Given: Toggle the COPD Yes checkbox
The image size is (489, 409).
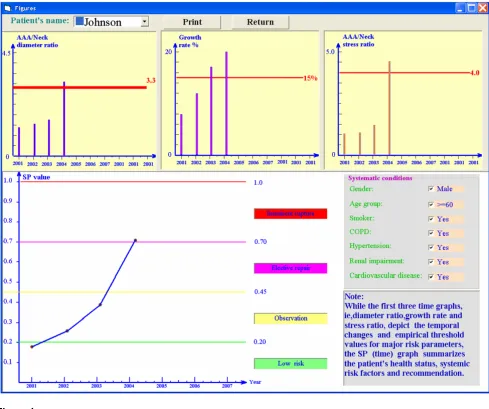Looking at the screenshot, I should pos(431,233).
